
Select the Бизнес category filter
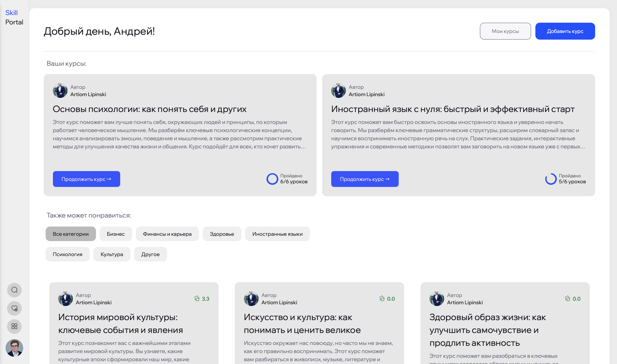click(x=116, y=234)
